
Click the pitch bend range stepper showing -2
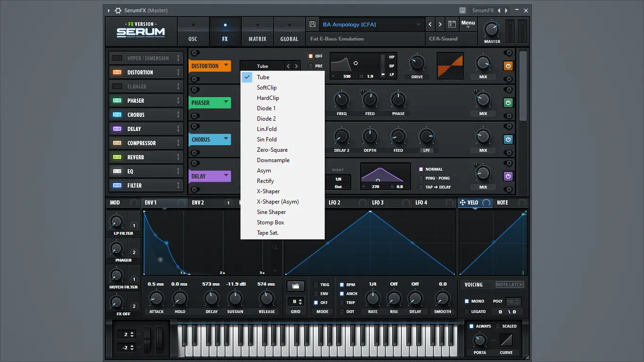click(x=126, y=347)
